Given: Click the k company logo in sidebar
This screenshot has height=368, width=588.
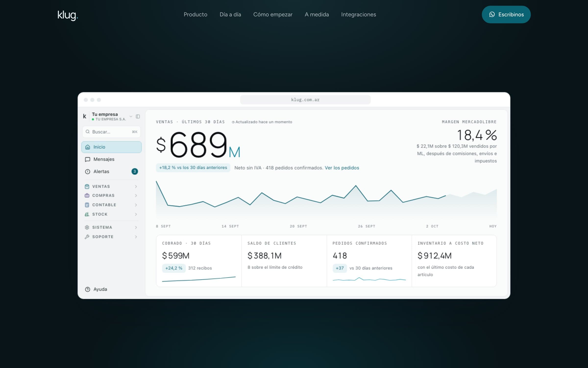Looking at the screenshot, I should coord(85,116).
